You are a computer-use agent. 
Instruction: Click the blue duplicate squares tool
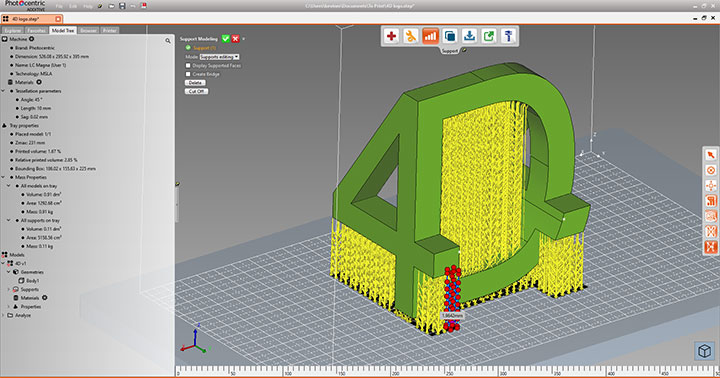[450, 36]
